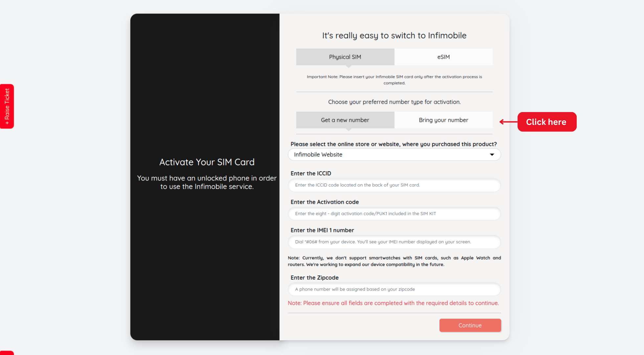Click the Enter the ICCID label

point(311,173)
